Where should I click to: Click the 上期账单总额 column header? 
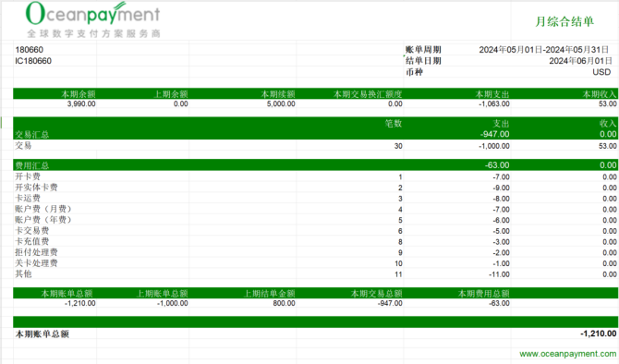[162, 294]
